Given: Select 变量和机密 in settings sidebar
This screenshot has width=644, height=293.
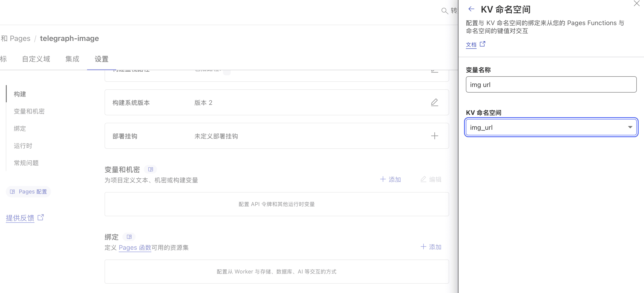Looking at the screenshot, I should (29, 111).
